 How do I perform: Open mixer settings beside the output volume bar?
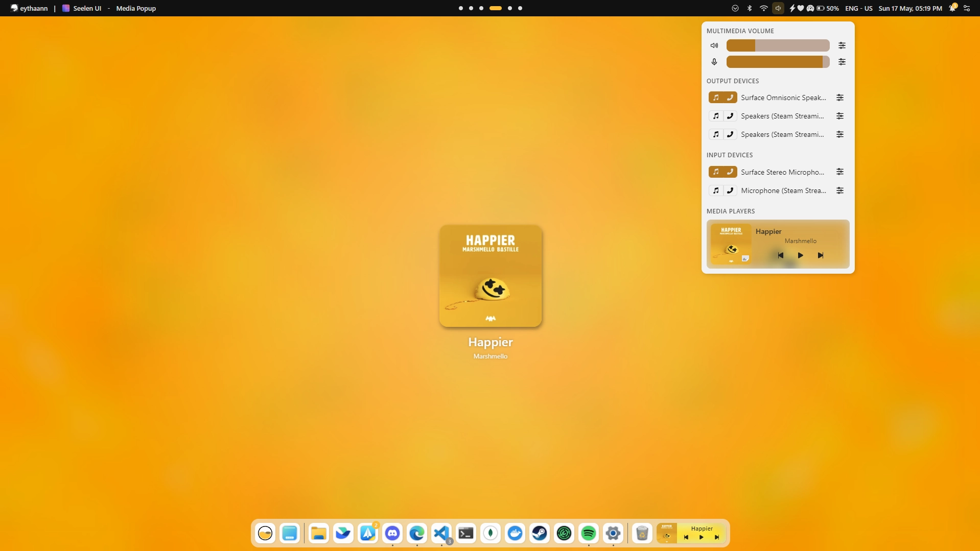click(x=842, y=45)
